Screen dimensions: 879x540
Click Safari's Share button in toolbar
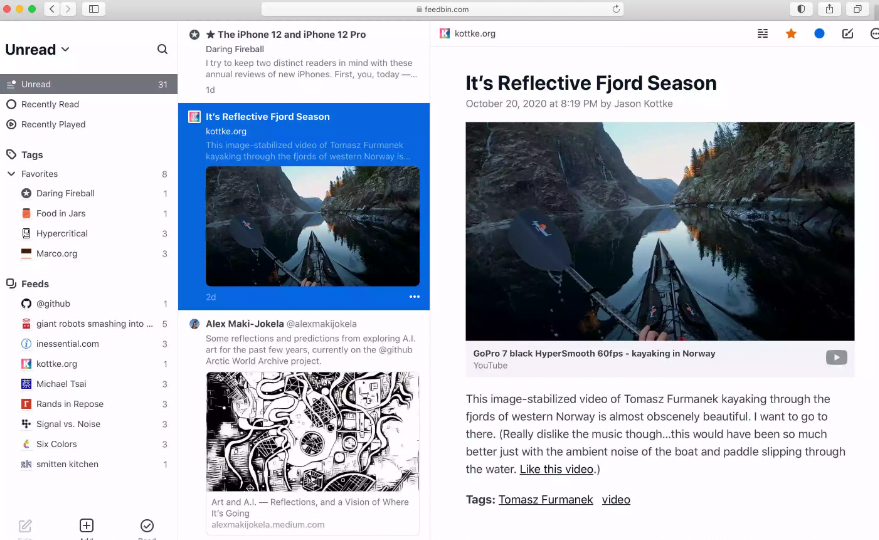[829, 9]
